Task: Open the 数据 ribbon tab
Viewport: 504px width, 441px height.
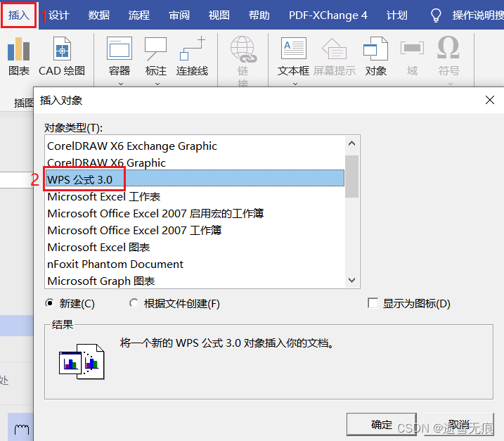Action: [99, 15]
